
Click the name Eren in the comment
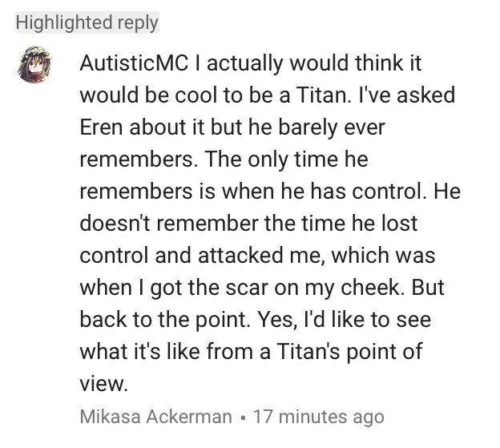click(x=102, y=127)
